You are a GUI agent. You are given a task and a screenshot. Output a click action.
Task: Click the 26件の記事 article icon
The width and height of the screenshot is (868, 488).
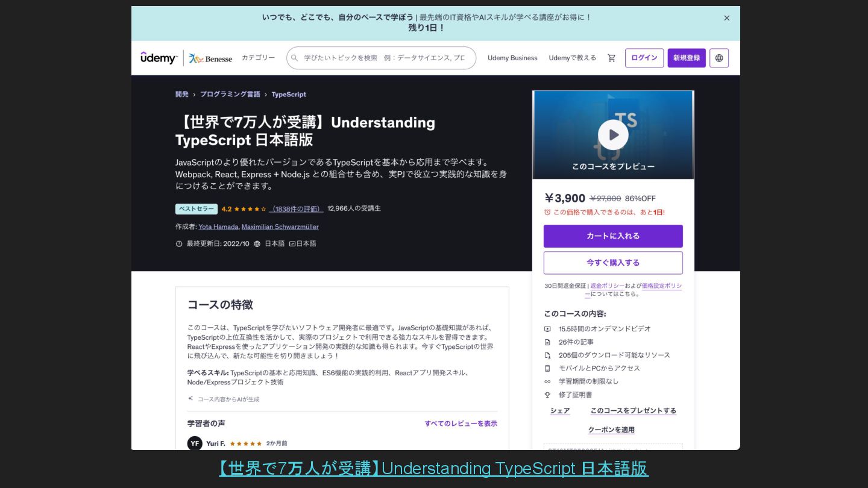(x=547, y=342)
